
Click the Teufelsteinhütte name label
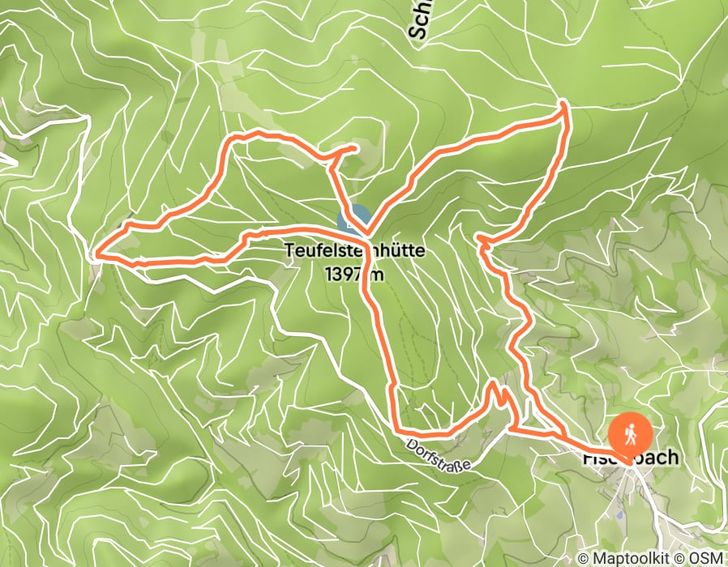tap(355, 250)
